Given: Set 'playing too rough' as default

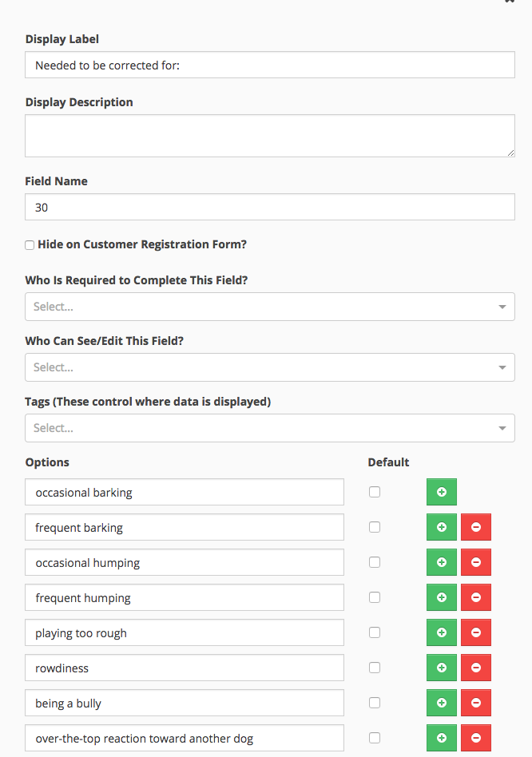Looking at the screenshot, I should click(x=375, y=632).
